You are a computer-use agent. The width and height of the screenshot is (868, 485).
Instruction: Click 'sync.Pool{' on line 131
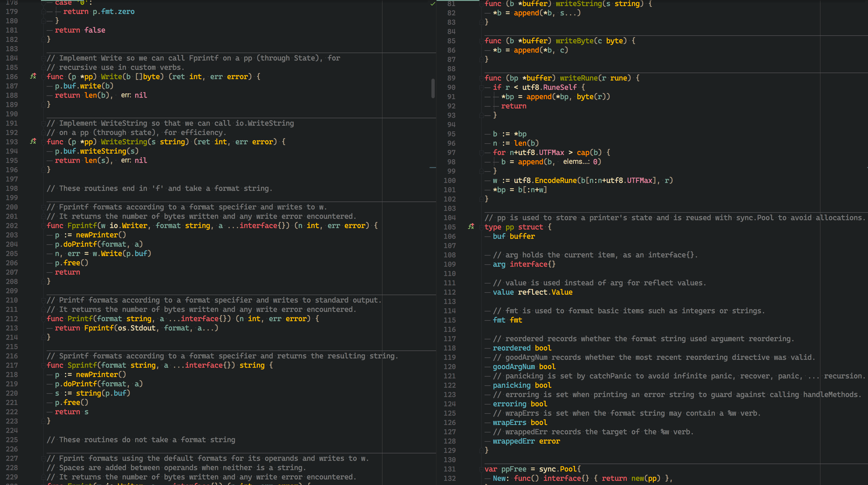(x=560, y=469)
